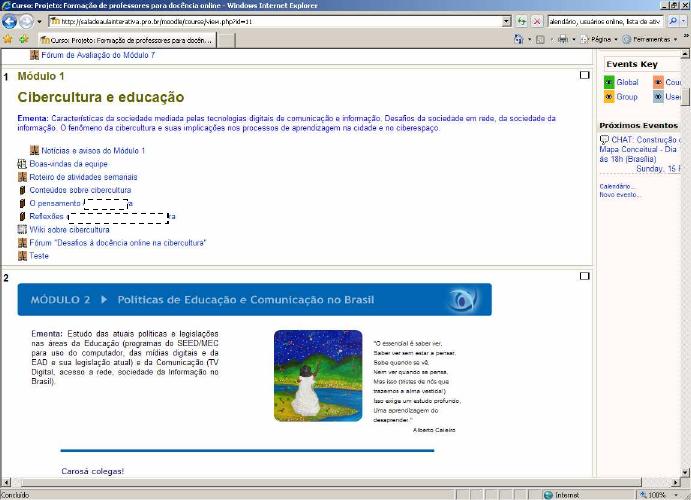Open the Página dropdown menu

coord(598,40)
